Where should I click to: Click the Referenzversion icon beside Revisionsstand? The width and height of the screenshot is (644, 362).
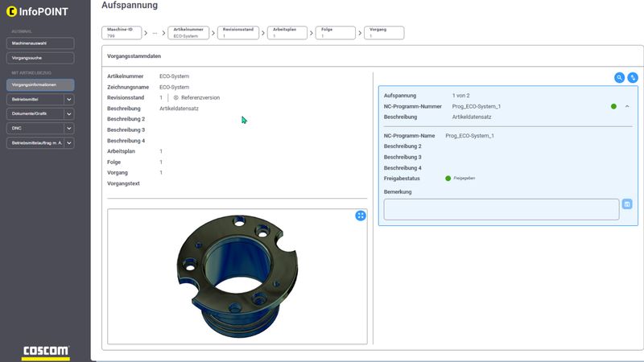(175, 97)
